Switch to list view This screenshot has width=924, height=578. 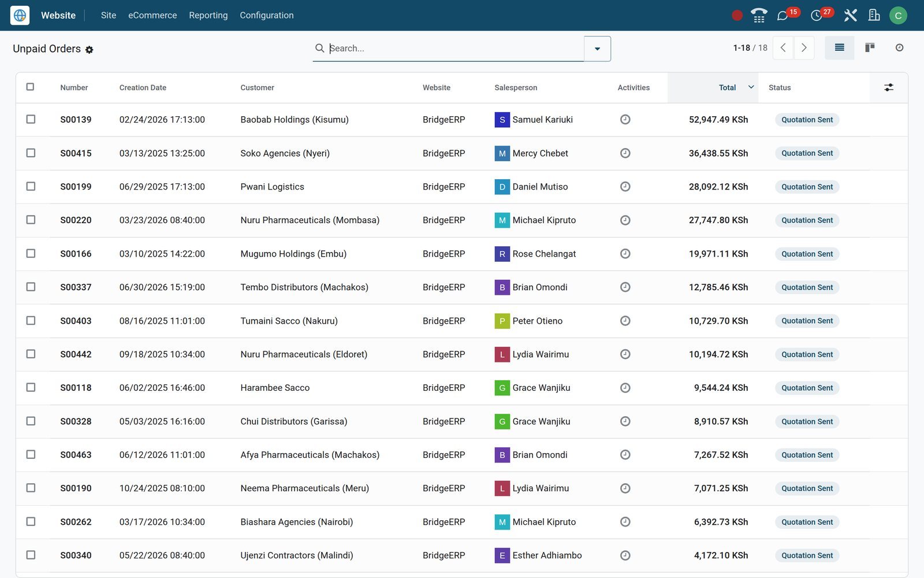point(840,47)
